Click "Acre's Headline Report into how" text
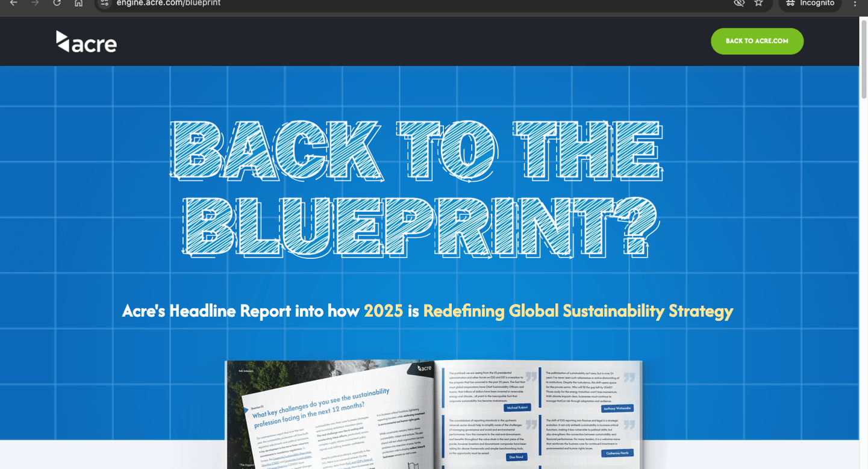The height and width of the screenshot is (469, 868). (241, 311)
